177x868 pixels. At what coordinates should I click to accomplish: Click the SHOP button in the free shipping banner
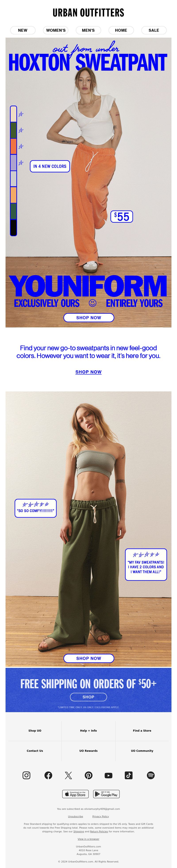(88, 697)
